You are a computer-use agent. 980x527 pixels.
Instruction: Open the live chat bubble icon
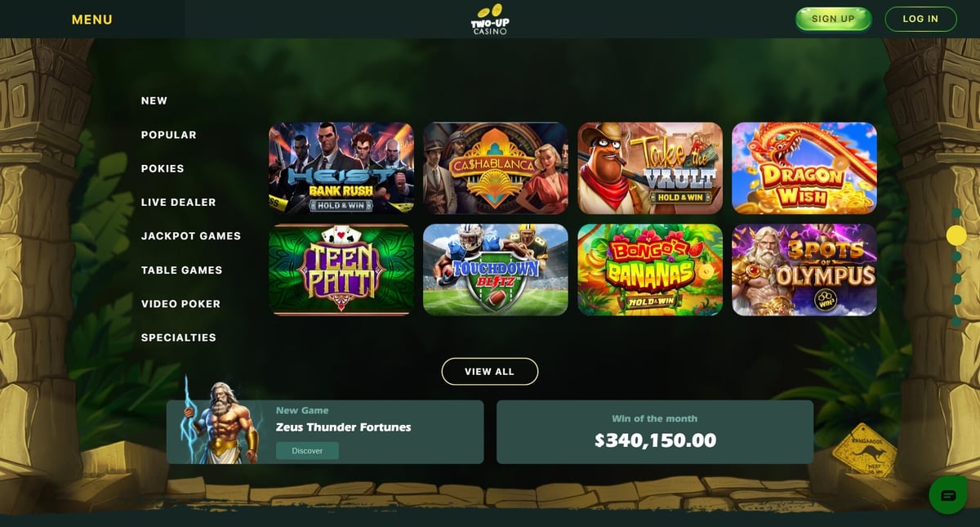(948, 495)
